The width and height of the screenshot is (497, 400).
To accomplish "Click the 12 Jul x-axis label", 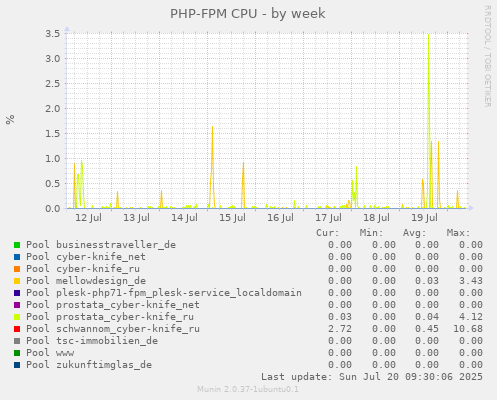I will point(88,218).
